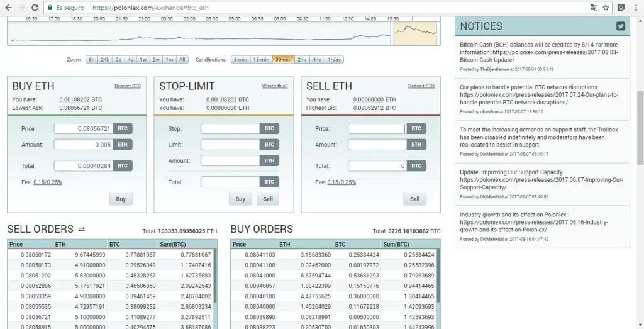The height and width of the screenshot is (329, 644).
Task: Focus the Buy ETH Price field
Action: [x=84, y=128]
